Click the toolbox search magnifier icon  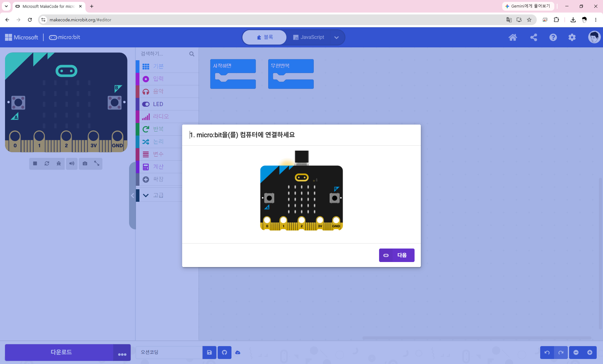192,54
